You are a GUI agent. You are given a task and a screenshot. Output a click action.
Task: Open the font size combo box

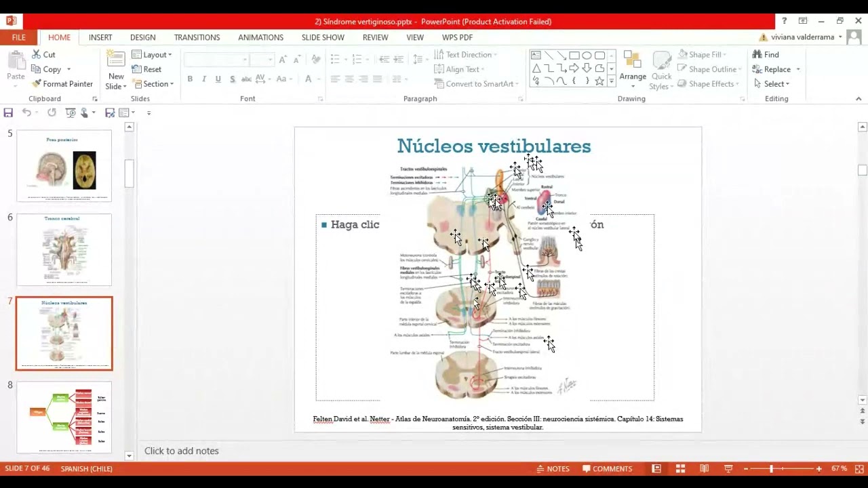coord(261,60)
